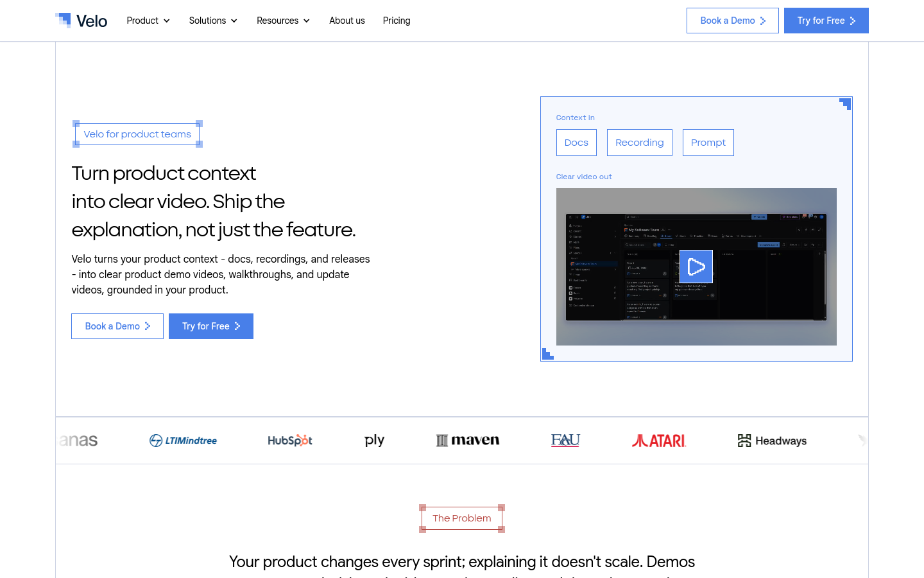Screen dimensions: 924x578
Task: Select the Recording context tab
Action: [x=640, y=143]
